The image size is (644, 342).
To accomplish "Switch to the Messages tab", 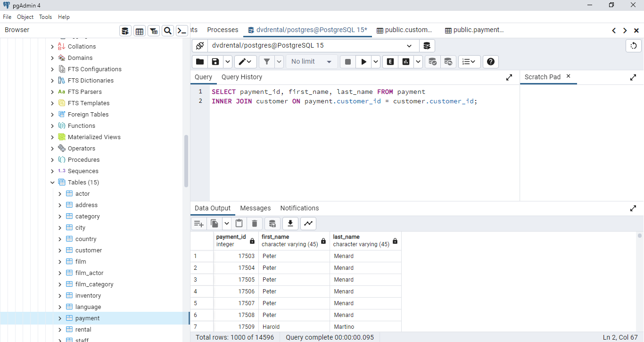I will tap(256, 208).
